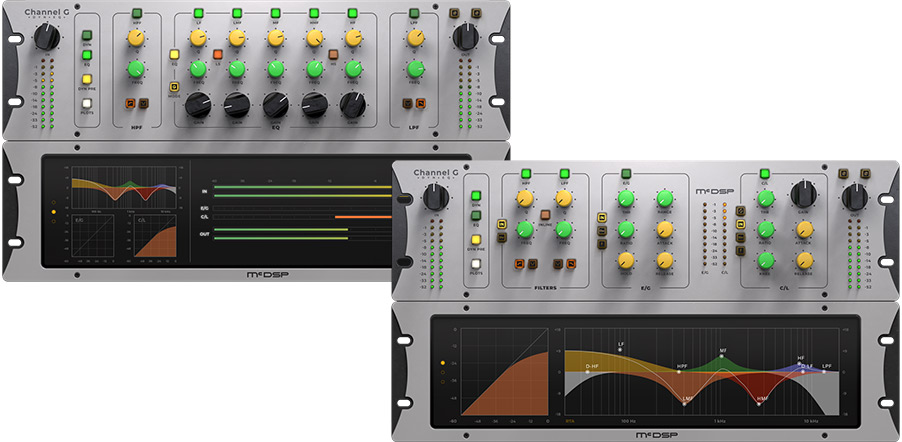Click right top-corner icon on dynamics unit

pyautogui.click(x=865, y=173)
